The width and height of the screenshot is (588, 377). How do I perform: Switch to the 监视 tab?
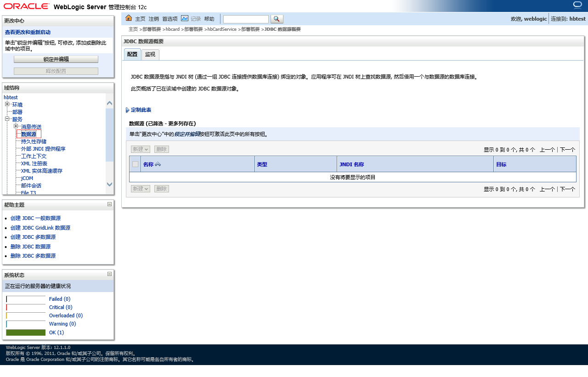click(x=150, y=54)
